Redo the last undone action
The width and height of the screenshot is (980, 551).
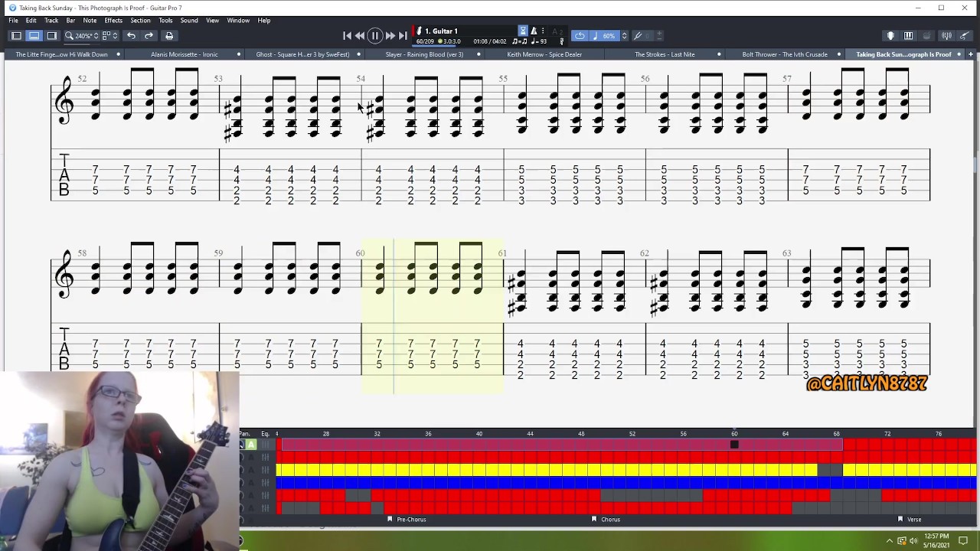pyautogui.click(x=149, y=36)
